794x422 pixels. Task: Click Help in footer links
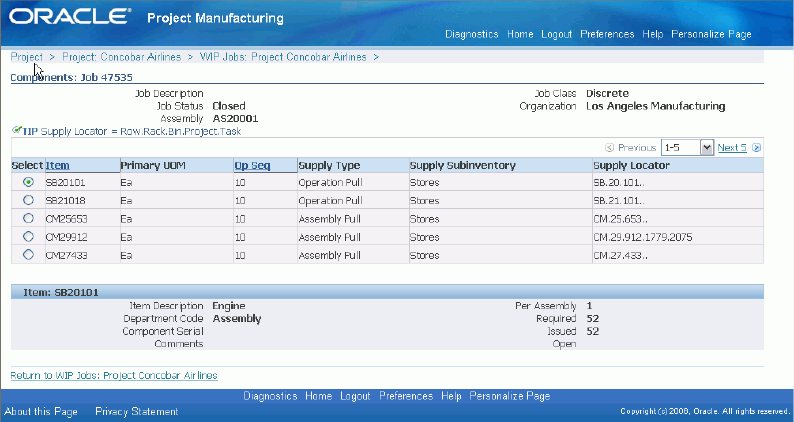click(451, 396)
